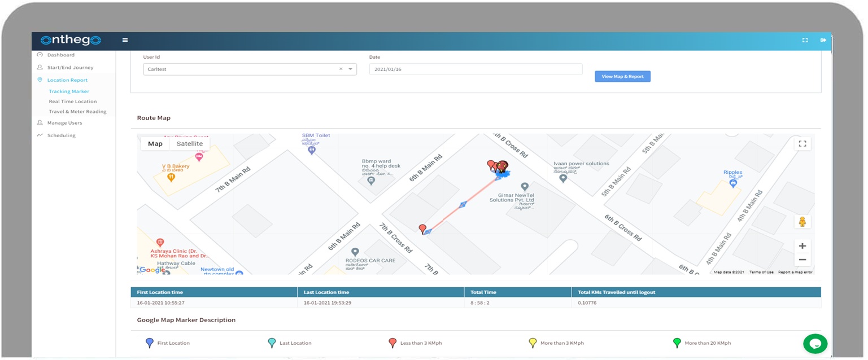Click the Scheduling chart icon

click(x=40, y=135)
